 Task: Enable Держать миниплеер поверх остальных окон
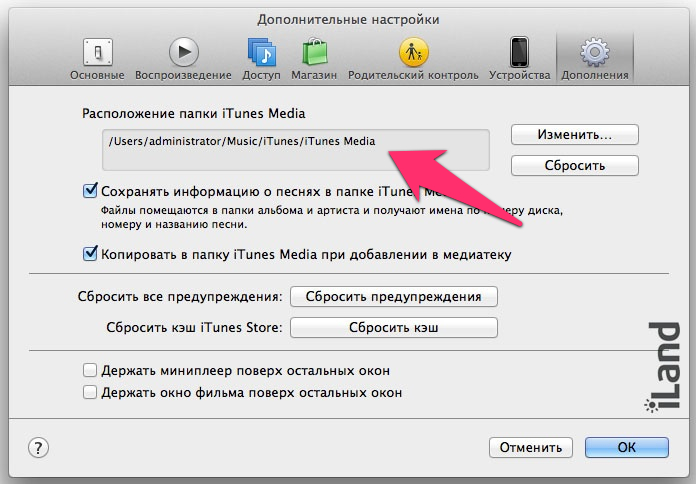90,370
